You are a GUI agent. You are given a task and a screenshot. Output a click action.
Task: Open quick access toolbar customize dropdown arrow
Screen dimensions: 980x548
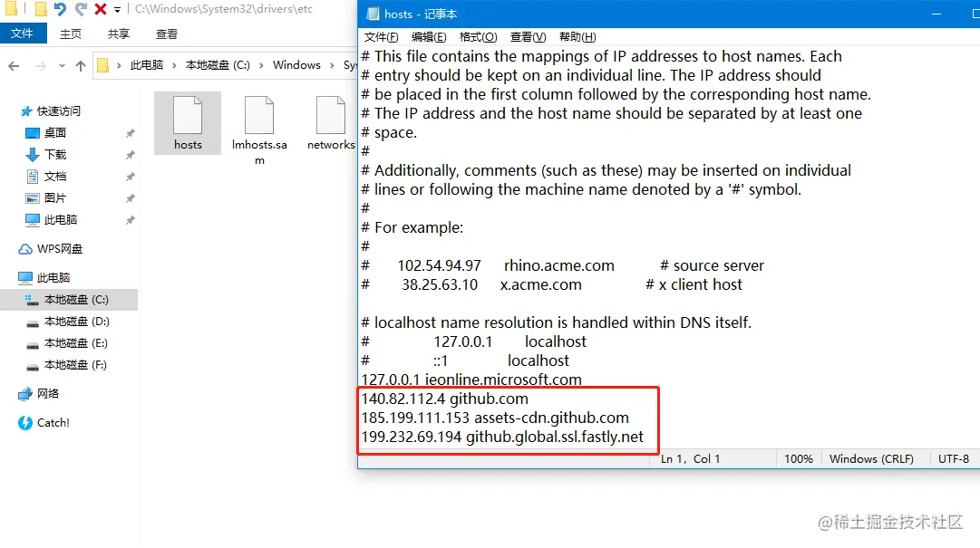tap(117, 10)
